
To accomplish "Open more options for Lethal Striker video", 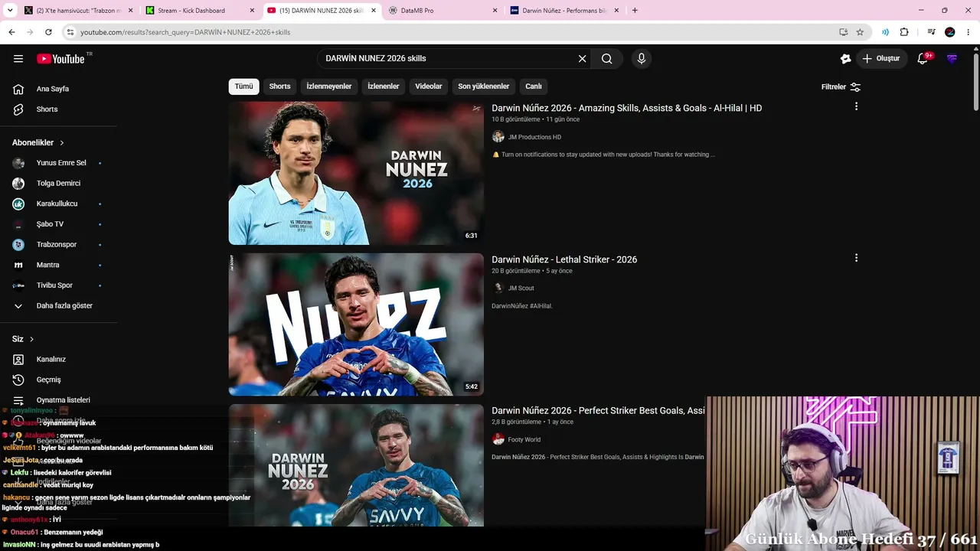I will (856, 258).
